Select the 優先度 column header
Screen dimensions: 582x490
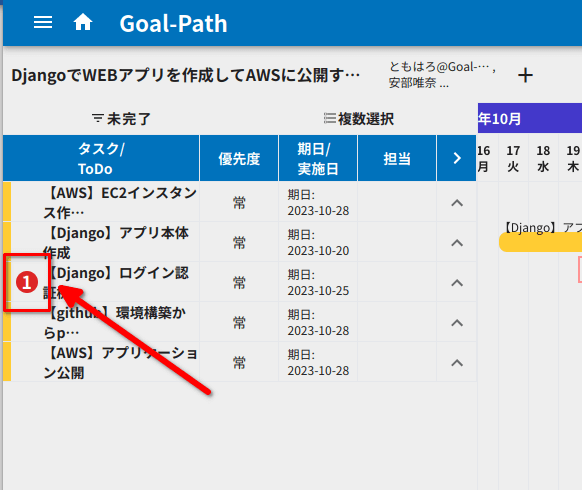[x=239, y=158]
